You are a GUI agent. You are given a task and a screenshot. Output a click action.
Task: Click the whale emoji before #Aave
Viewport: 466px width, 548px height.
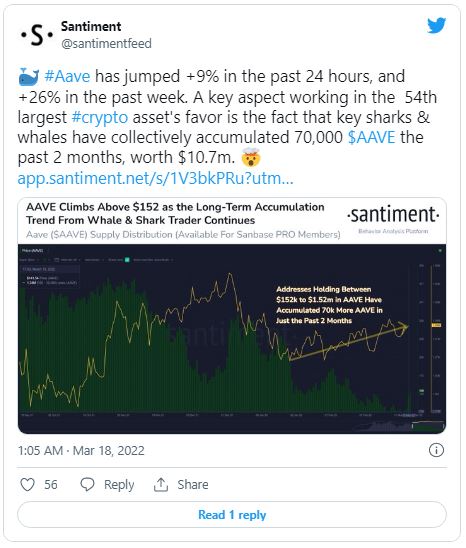point(29,77)
